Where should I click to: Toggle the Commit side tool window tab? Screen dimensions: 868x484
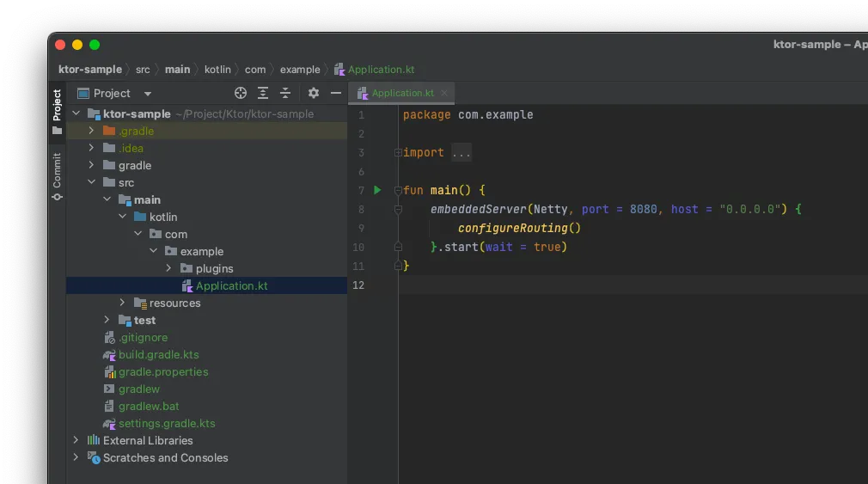coord(57,176)
